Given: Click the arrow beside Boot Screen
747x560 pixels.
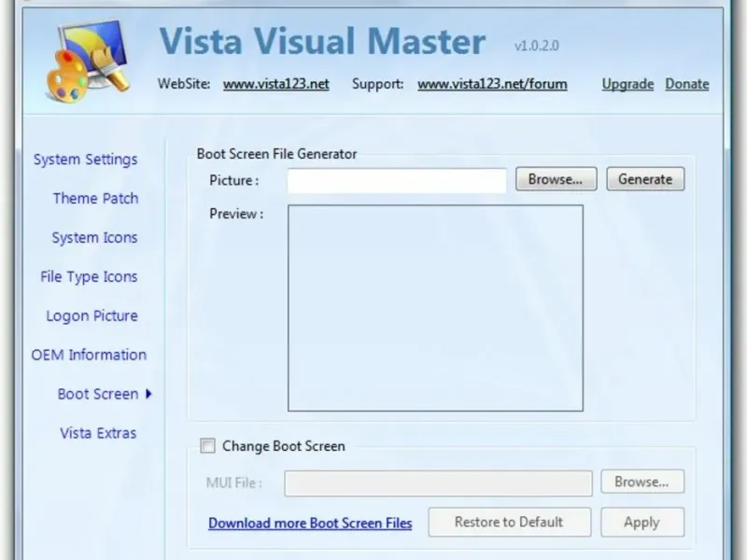Looking at the screenshot, I should 148,394.
